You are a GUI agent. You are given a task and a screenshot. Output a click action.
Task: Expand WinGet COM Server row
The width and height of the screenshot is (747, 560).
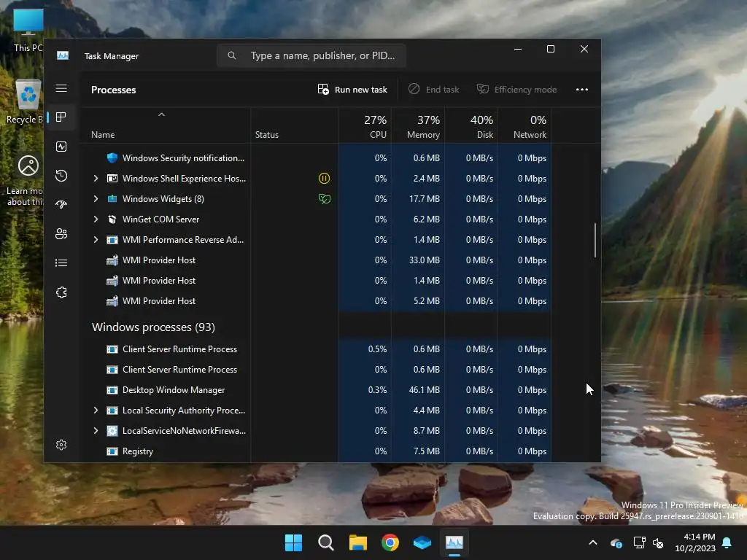[x=96, y=219]
